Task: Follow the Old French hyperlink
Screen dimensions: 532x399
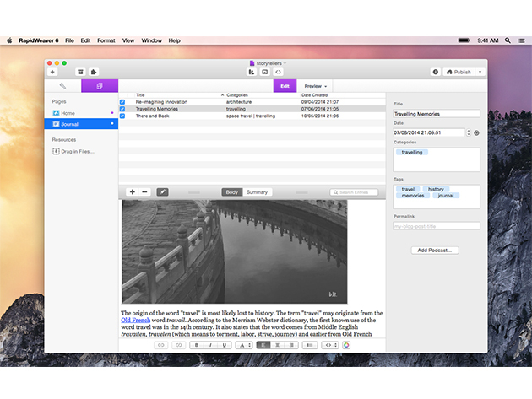Action: pyautogui.click(x=135, y=320)
